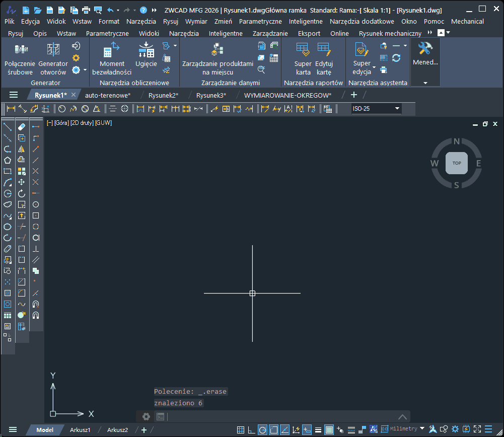Image resolution: width=504 pixels, height=437 pixels.
Task: Open Generator otworów tool
Action: [53, 59]
